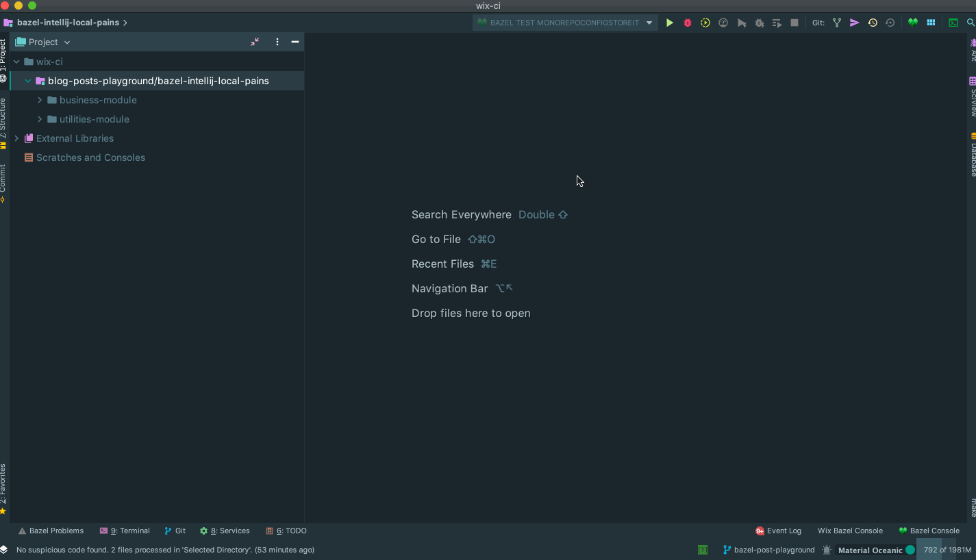Open the Wix Bazel Console tab
Viewport: 976px width, 560px height.
click(x=850, y=531)
